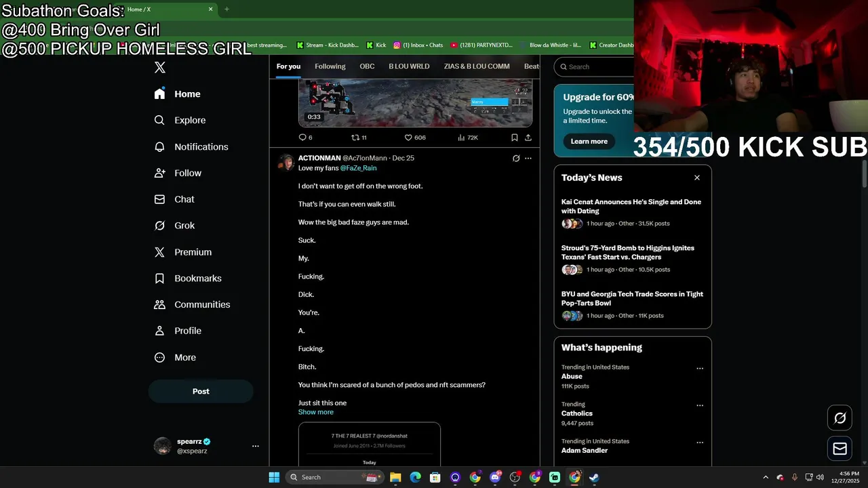Open File Explorer from the taskbar

click(x=395, y=477)
